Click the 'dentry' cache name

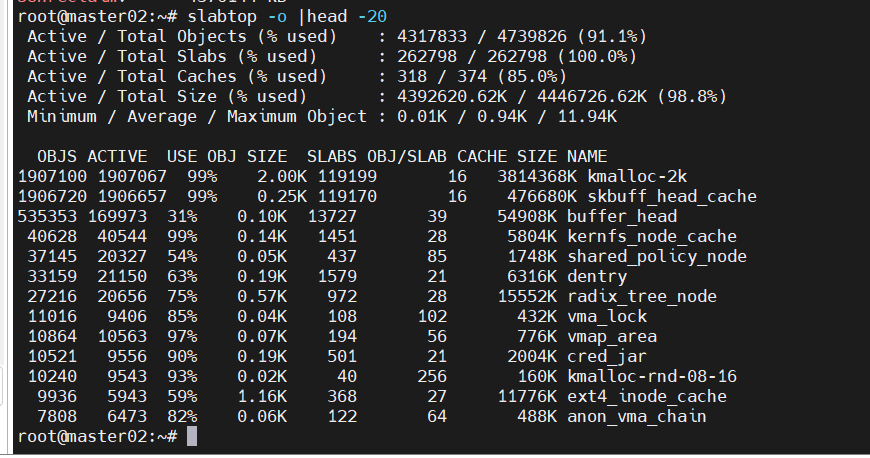pos(597,276)
